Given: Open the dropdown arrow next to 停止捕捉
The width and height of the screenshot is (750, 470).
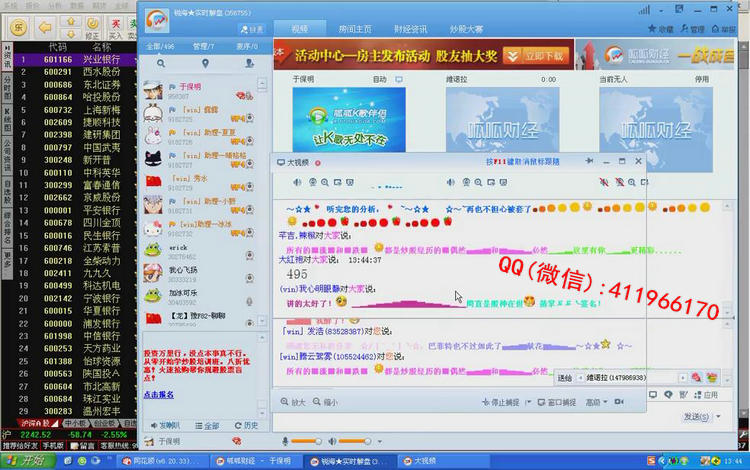Looking at the screenshot, I should tap(528, 402).
